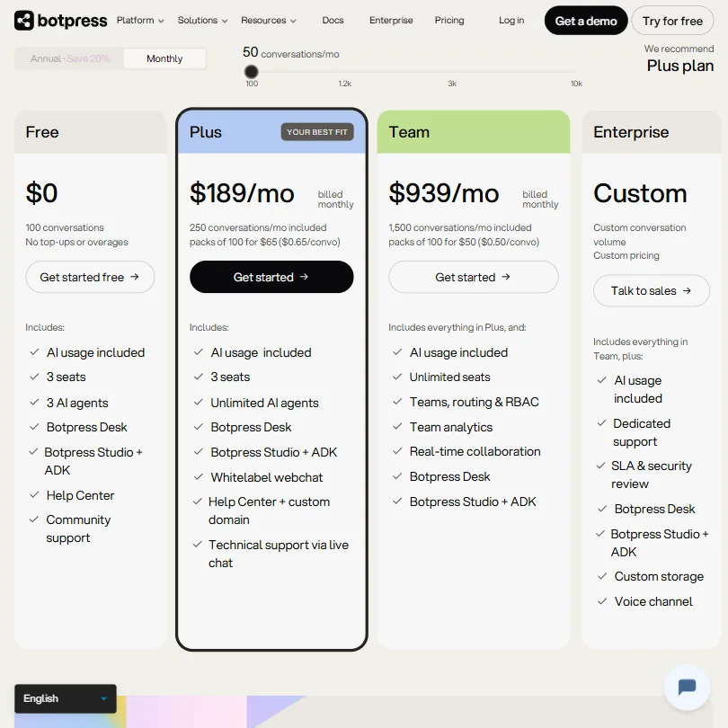This screenshot has width=728, height=728.
Task: Click Get started on Plus plan
Action: pyautogui.click(x=271, y=277)
